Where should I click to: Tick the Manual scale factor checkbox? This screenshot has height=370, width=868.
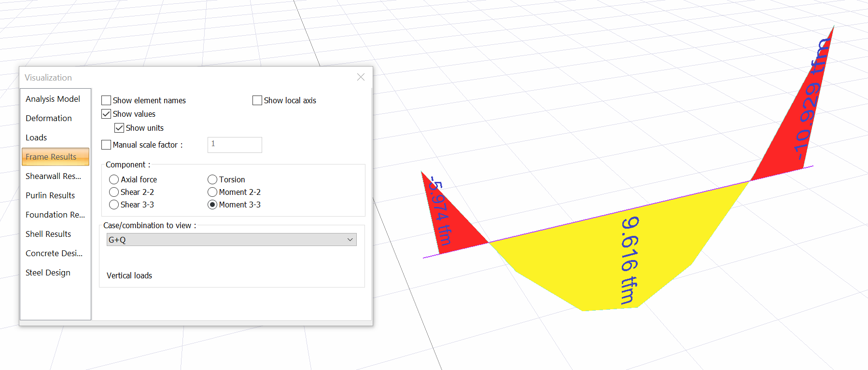(106, 145)
